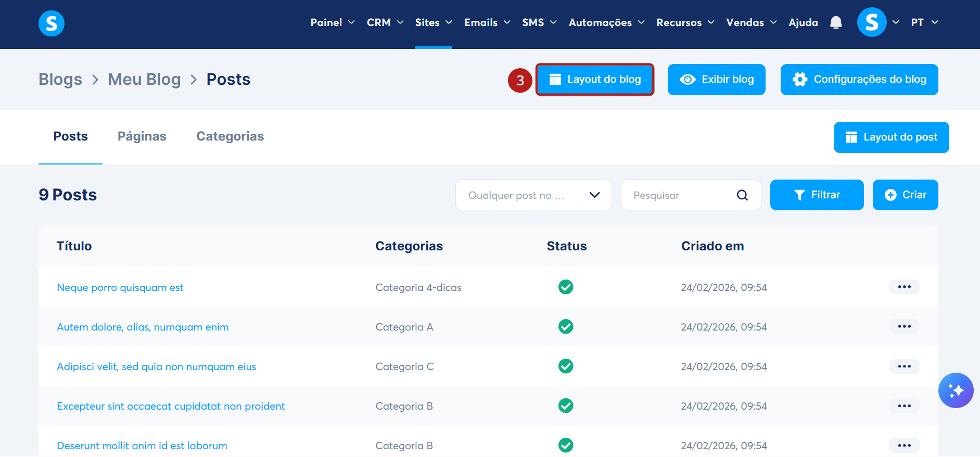Click the Criar button

(905, 195)
